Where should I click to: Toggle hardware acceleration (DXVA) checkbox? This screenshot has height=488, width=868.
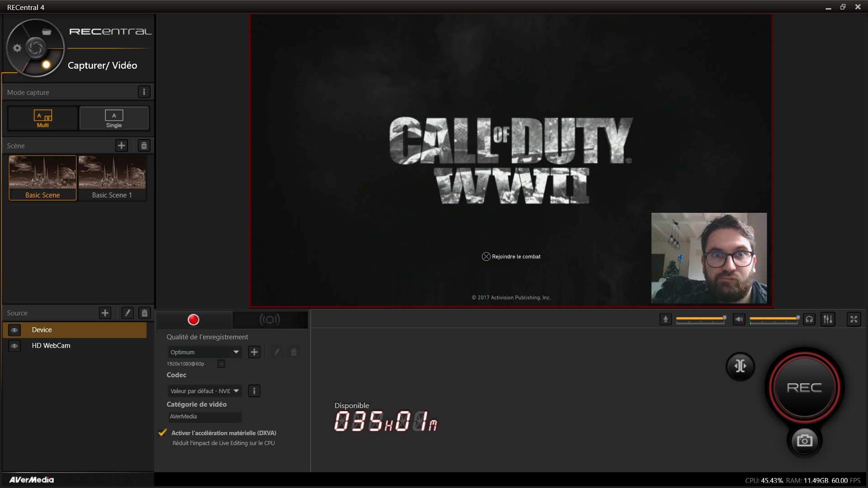click(x=163, y=432)
